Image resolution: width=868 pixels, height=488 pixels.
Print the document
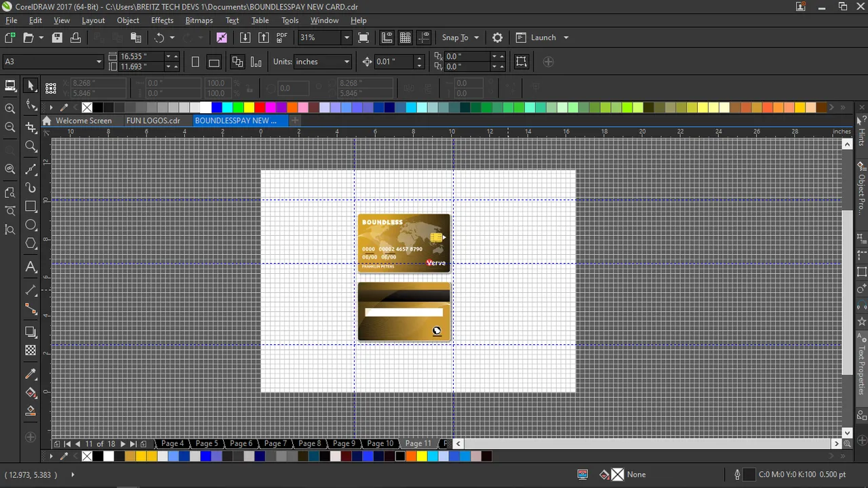click(75, 37)
